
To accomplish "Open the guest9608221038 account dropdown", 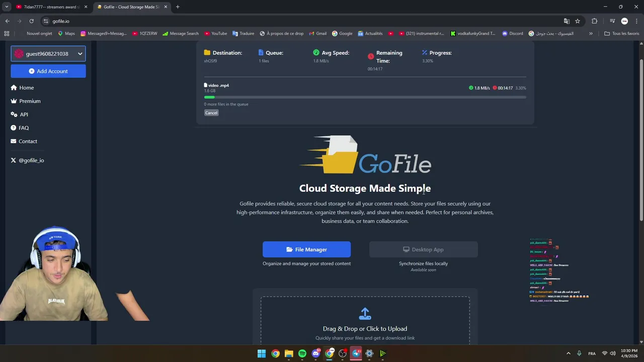I will [x=48, y=54].
